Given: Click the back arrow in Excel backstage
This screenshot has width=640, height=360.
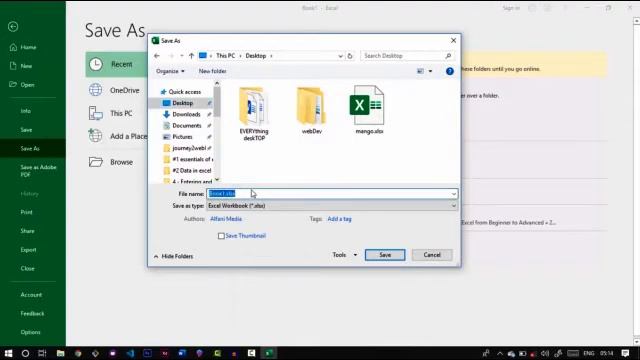Looking at the screenshot, I should click(13, 27).
